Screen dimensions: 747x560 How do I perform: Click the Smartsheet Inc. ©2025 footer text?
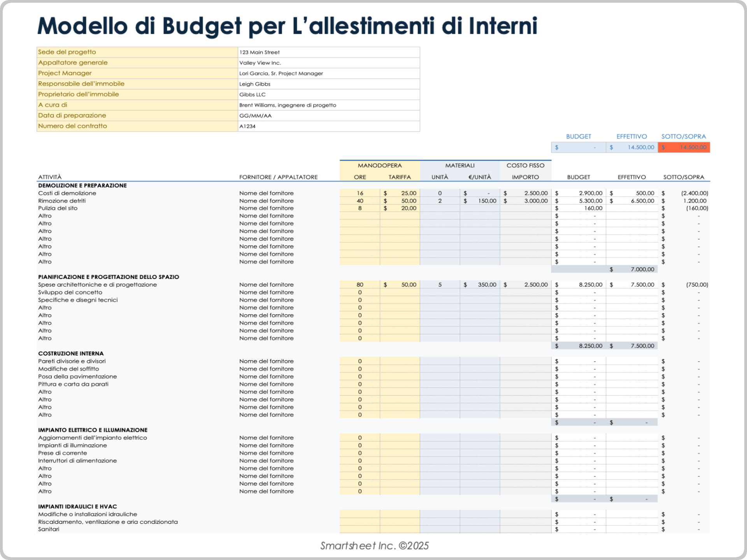click(374, 546)
